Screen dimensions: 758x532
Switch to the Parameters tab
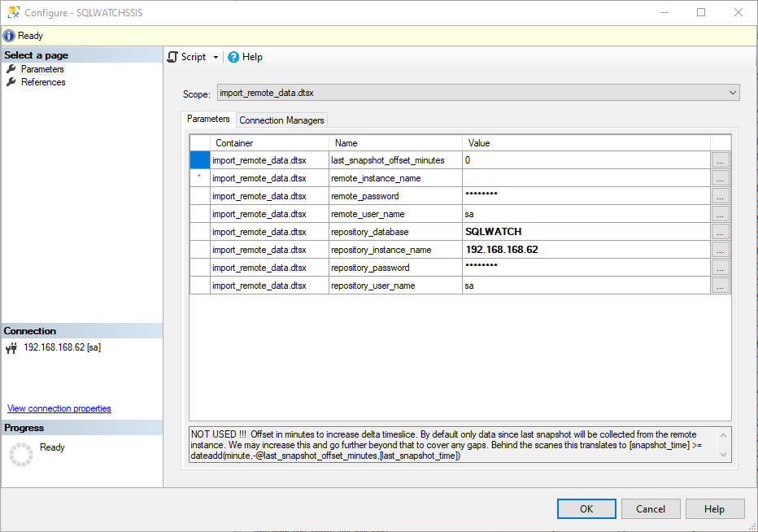point(208,119)
